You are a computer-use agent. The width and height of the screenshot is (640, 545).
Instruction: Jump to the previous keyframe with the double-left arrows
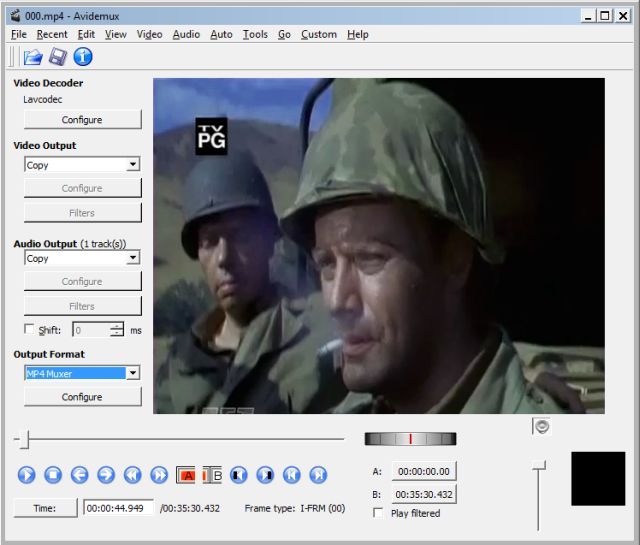133,475
